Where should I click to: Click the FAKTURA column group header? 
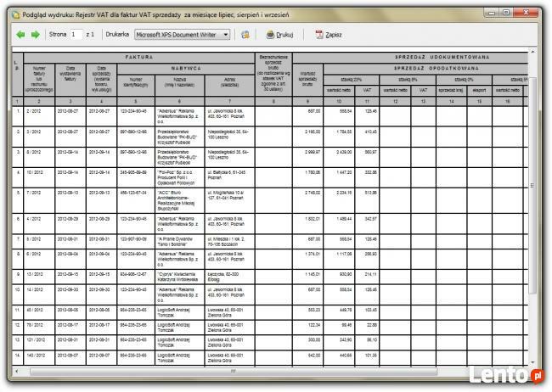(x=139, y=56)
